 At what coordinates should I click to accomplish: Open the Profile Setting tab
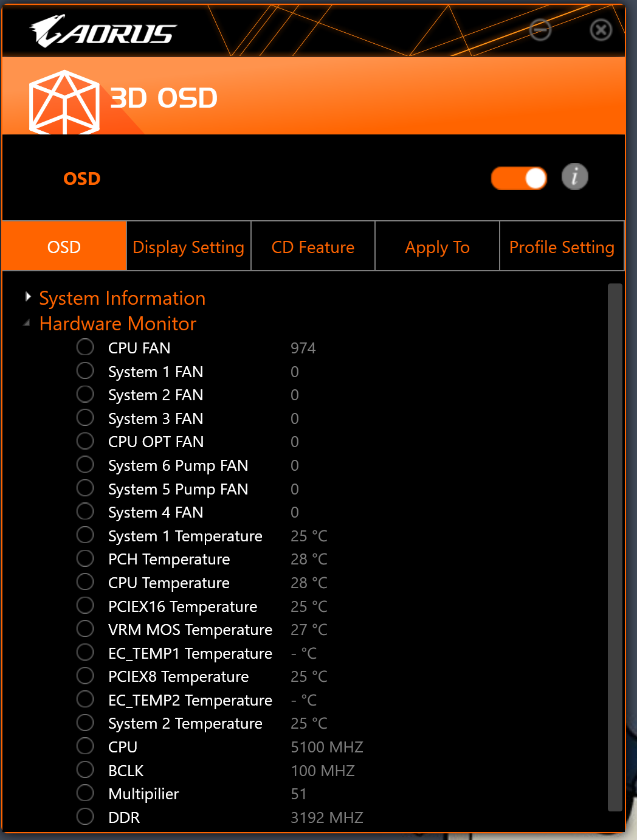(x=562, y=247)
